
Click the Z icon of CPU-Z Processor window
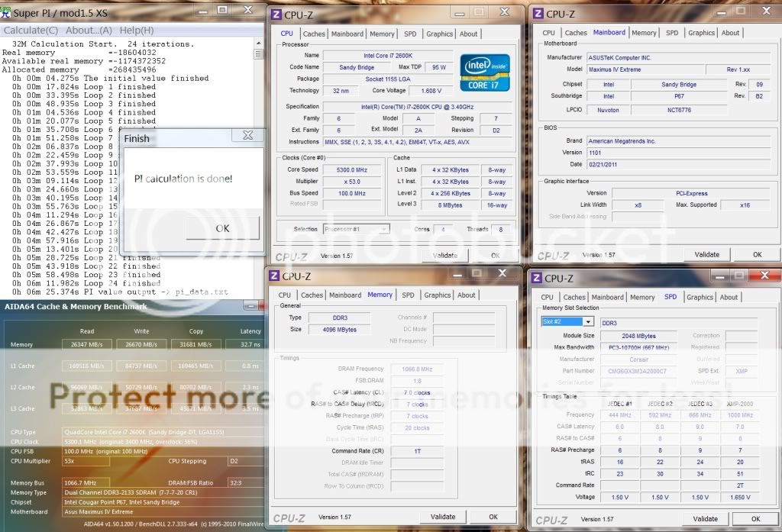(x=276, y=15)
